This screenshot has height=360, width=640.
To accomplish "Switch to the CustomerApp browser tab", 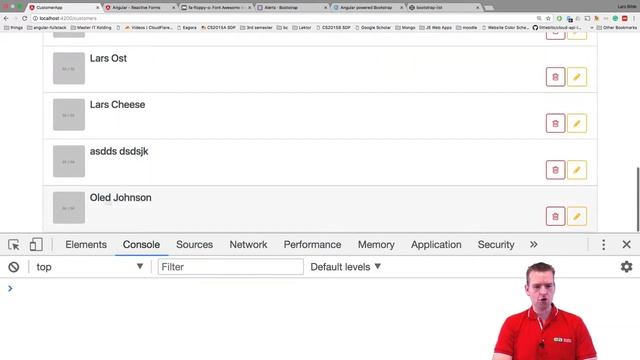I will [64, 7].
